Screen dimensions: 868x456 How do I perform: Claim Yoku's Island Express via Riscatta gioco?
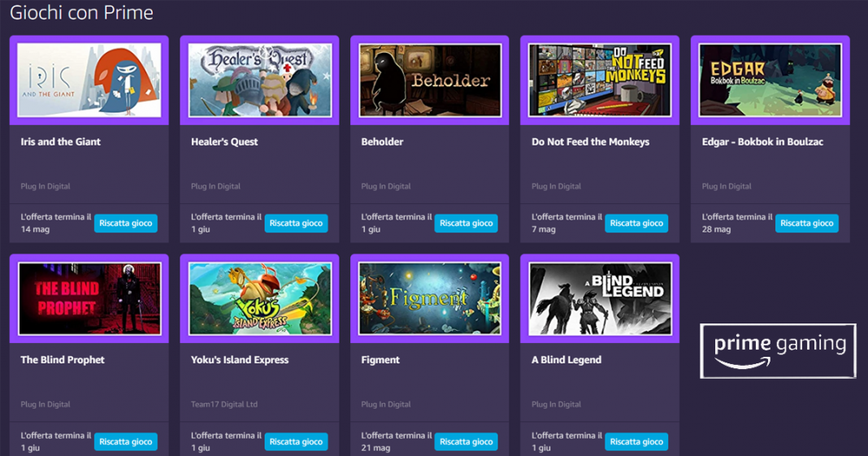click(296, 441)
